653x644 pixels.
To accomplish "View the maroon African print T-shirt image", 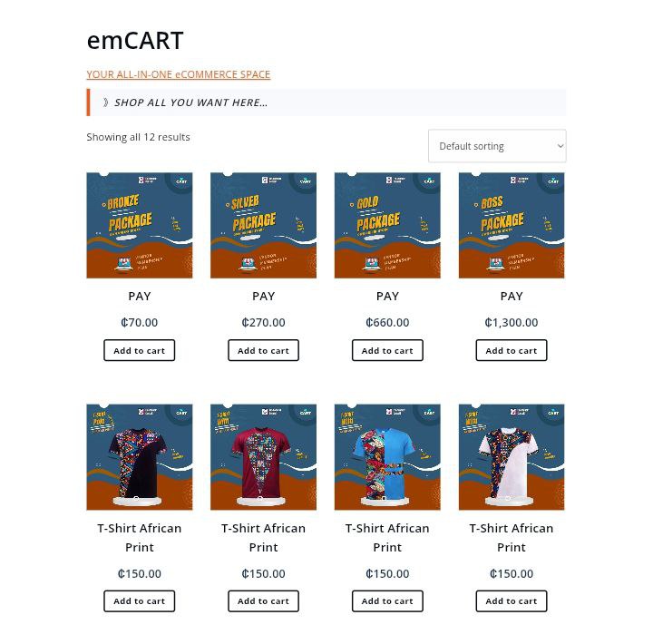I will (x=263, y=456).
